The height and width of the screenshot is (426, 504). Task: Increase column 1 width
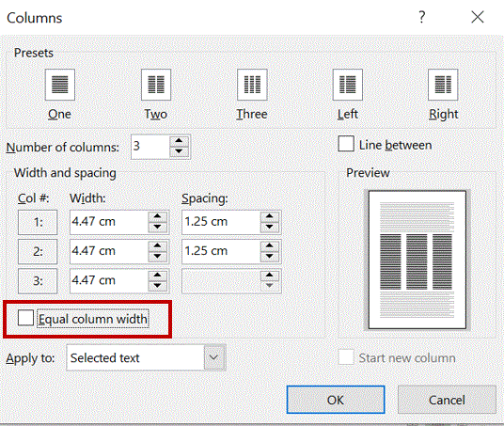[x=157, y=216]
